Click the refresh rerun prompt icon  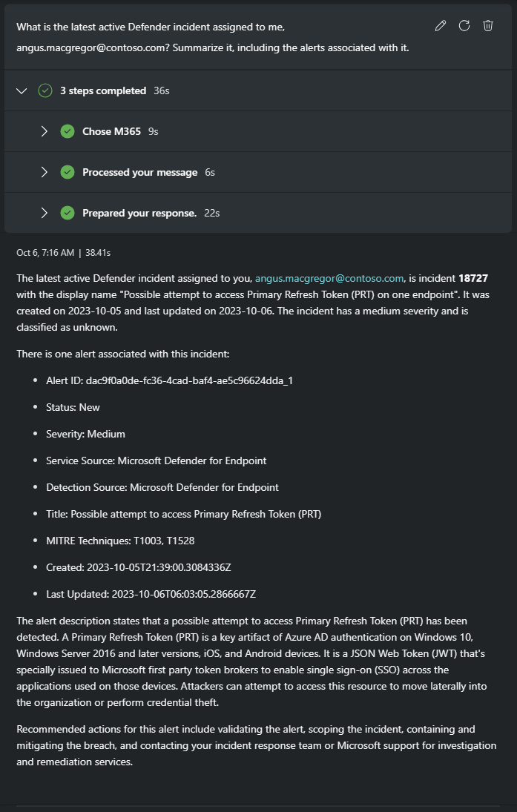464,26
